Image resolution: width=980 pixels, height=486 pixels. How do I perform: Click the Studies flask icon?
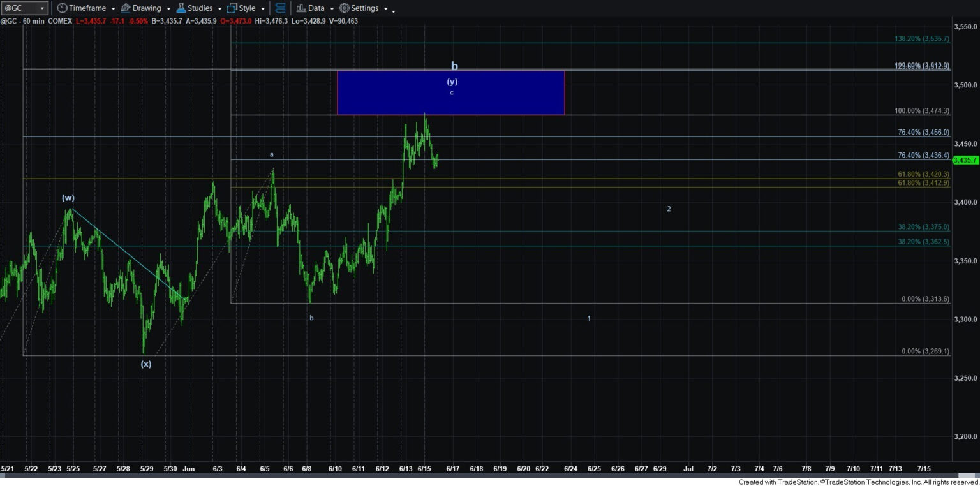click(181, 8)
